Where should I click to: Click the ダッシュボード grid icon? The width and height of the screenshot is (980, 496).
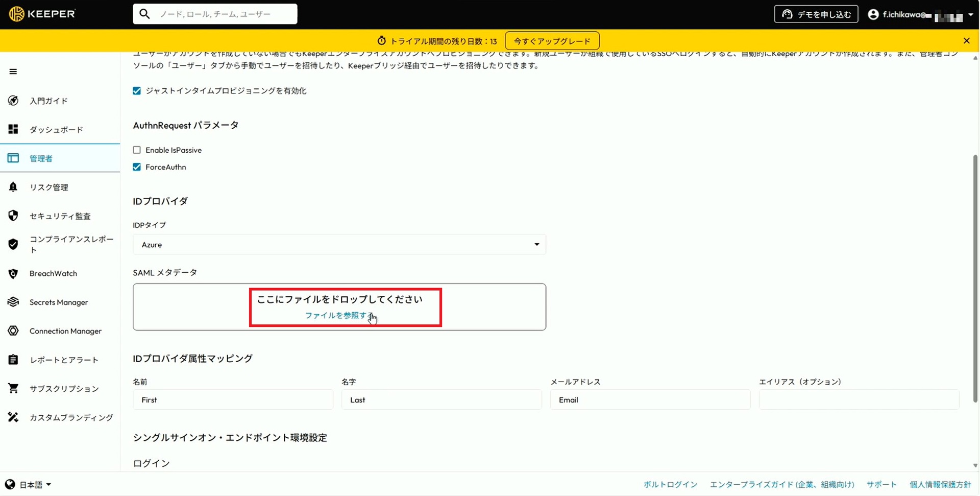coord(13,129)
